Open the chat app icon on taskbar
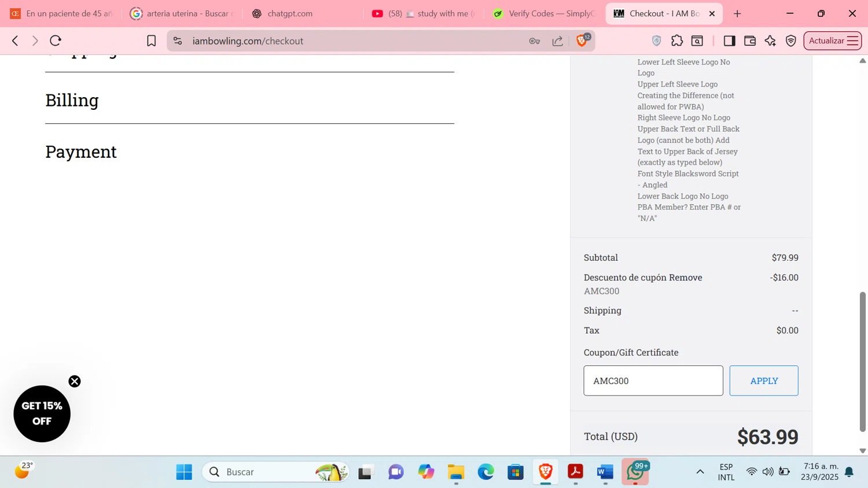 click(396, 472)
